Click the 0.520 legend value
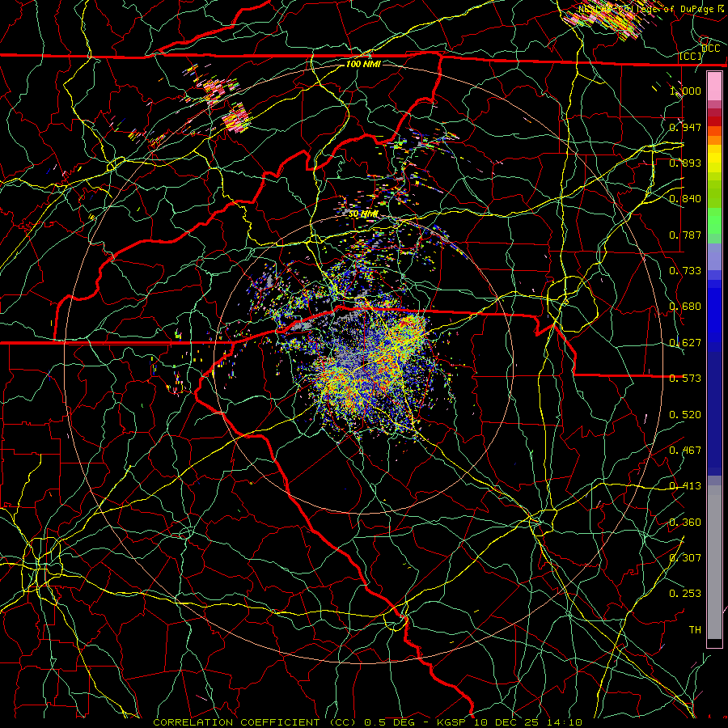 pyautogui.click(x=685, y=415)
